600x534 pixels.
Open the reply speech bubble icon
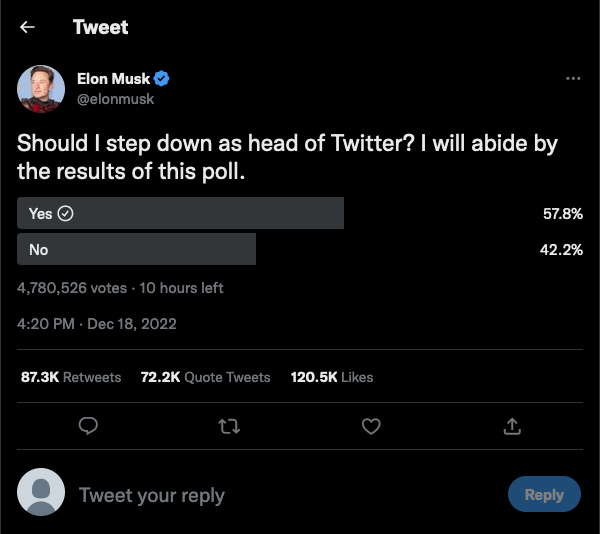coord(88,426)
